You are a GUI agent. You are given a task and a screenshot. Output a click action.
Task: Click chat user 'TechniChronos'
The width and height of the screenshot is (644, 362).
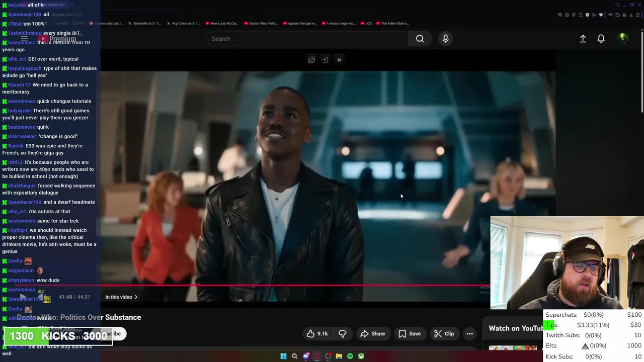pyautogui.click(x=25, y=33)
